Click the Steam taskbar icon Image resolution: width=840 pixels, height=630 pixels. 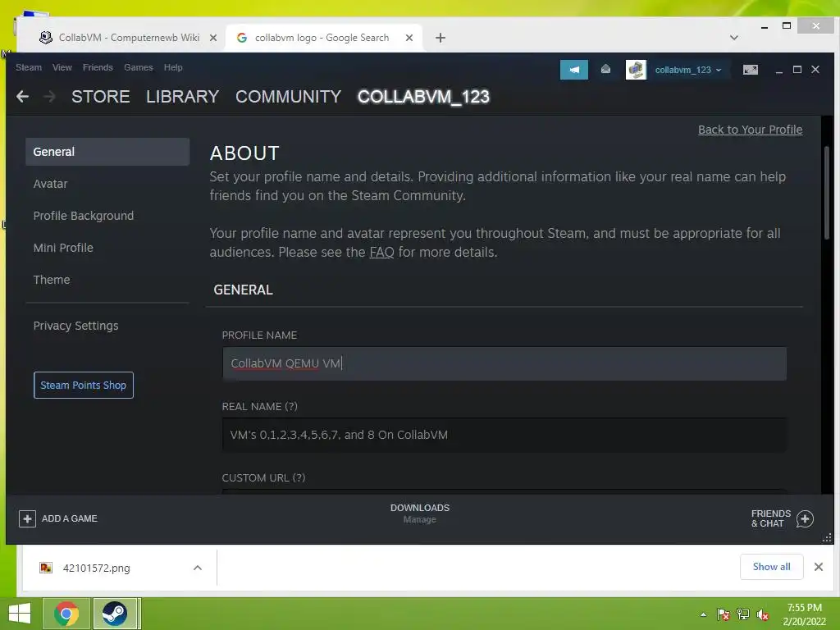click(x=115, y=614)
